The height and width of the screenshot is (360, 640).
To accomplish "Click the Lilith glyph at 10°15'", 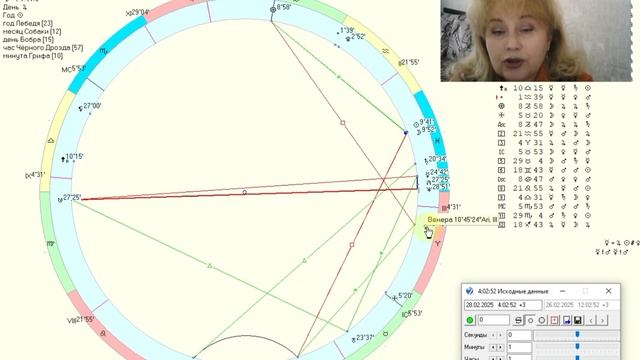I will click(x=63, y=159).
